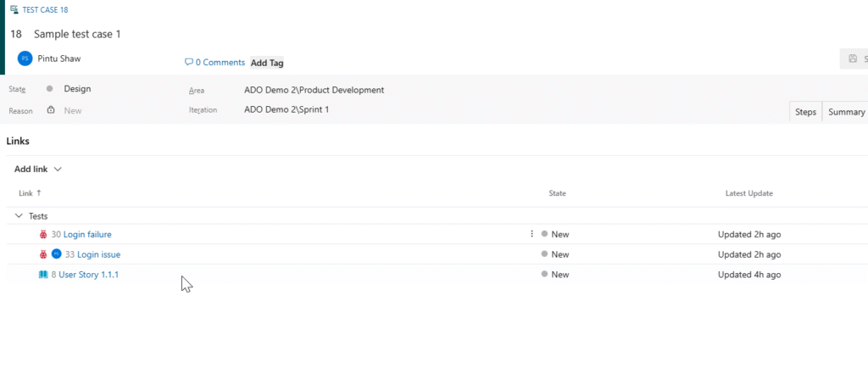Viewport: 868px width, 373px height.
Task: Click the assignee avatar on Login issue row
Action: click(57, 254)
